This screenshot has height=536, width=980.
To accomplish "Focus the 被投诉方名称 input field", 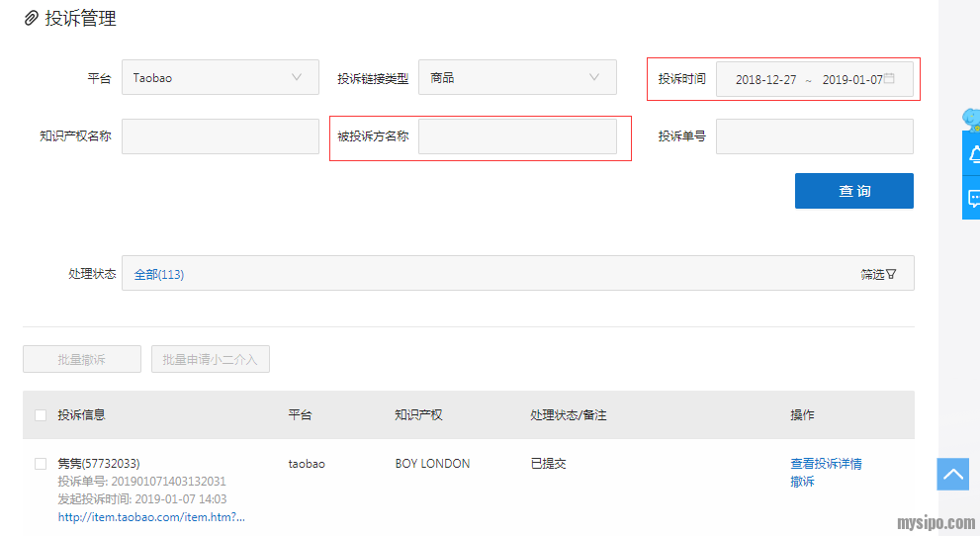I will point(516,136).
